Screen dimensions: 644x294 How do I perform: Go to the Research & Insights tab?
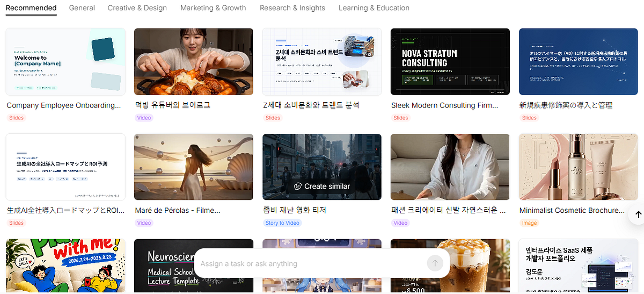click(292, 8)
